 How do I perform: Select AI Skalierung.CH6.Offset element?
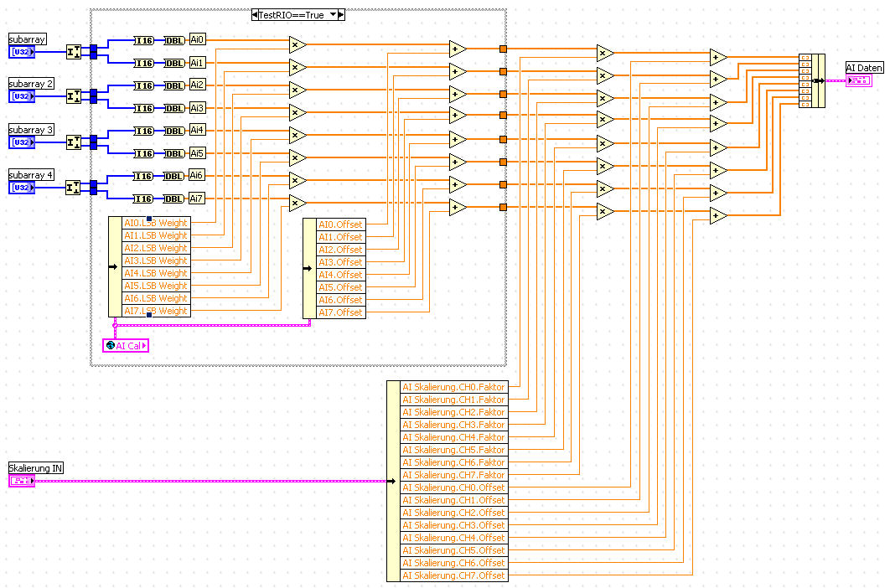point(454,563)
